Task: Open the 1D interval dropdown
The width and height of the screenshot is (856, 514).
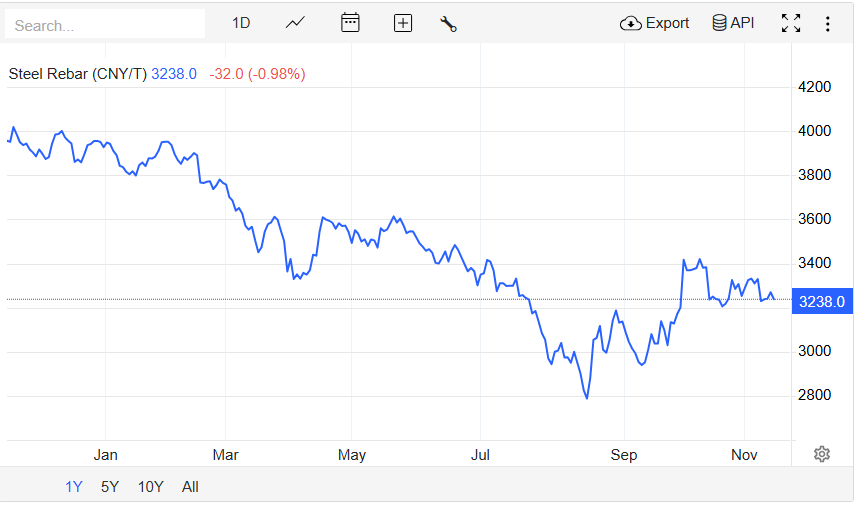Action: pos(241,23)
